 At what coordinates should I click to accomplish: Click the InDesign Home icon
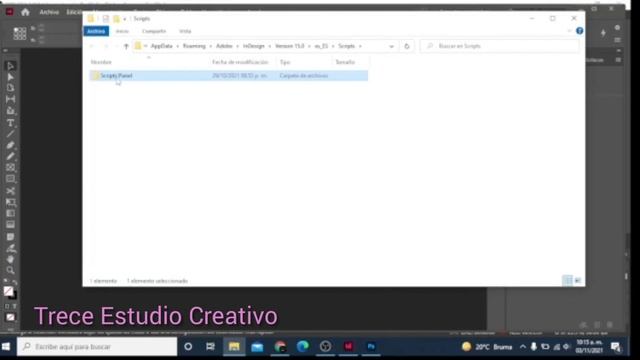click(25, 12)
